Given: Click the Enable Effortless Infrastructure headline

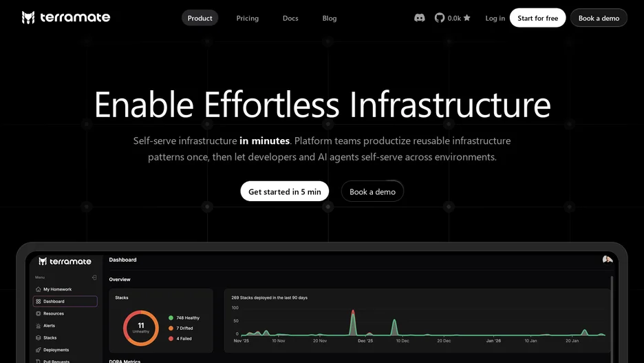Looking at the screenshot, I should tap(323, 105).
